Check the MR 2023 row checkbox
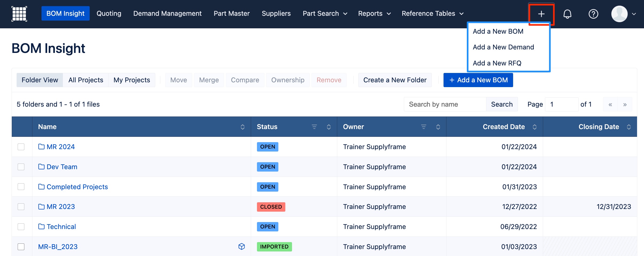644x256 pixels. point(21,207)
